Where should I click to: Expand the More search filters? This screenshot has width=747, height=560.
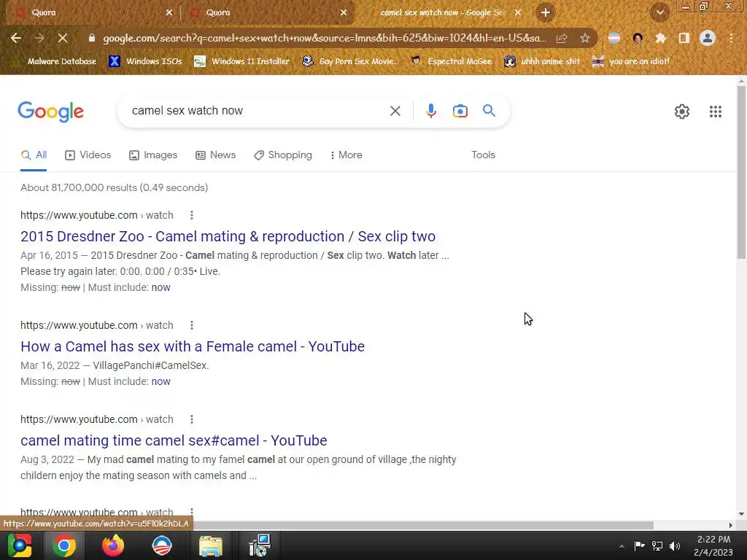pos(347,155)
